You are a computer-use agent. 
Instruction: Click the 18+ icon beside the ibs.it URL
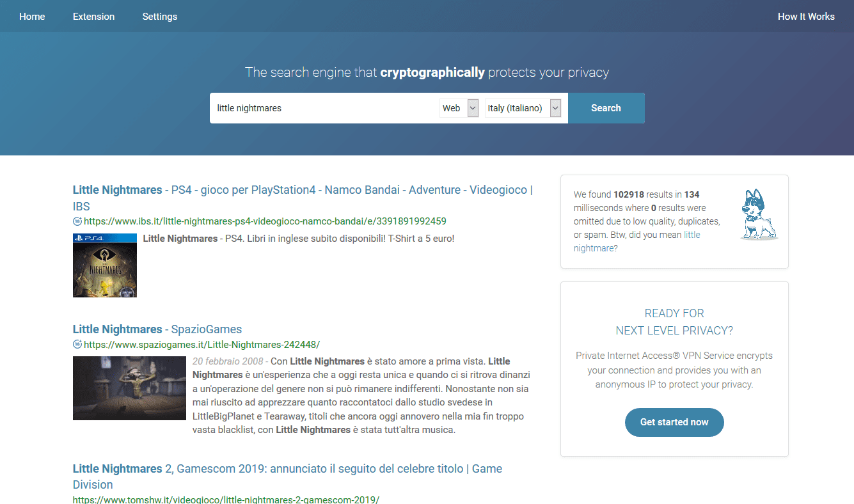[x=77, y=221]
